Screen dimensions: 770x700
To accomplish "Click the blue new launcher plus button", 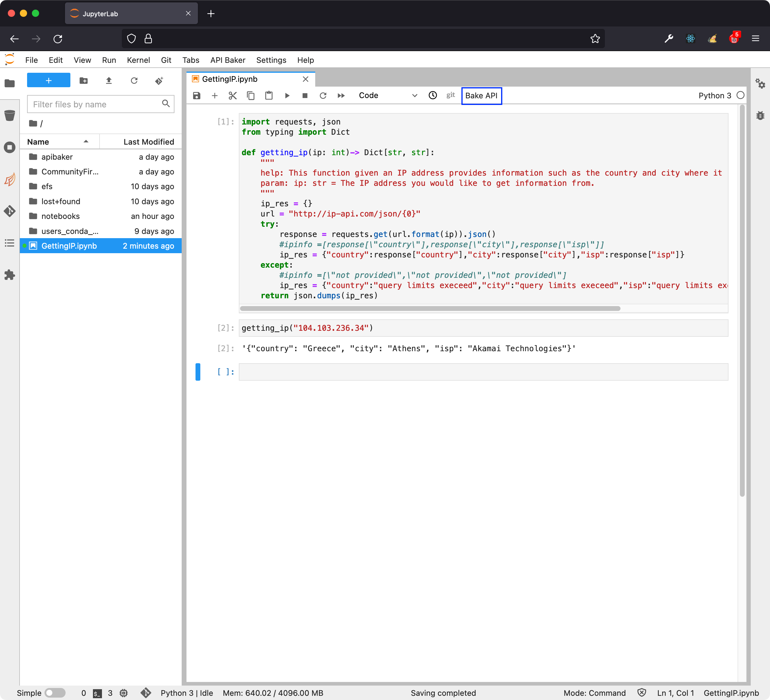I will tap(48, 81).
